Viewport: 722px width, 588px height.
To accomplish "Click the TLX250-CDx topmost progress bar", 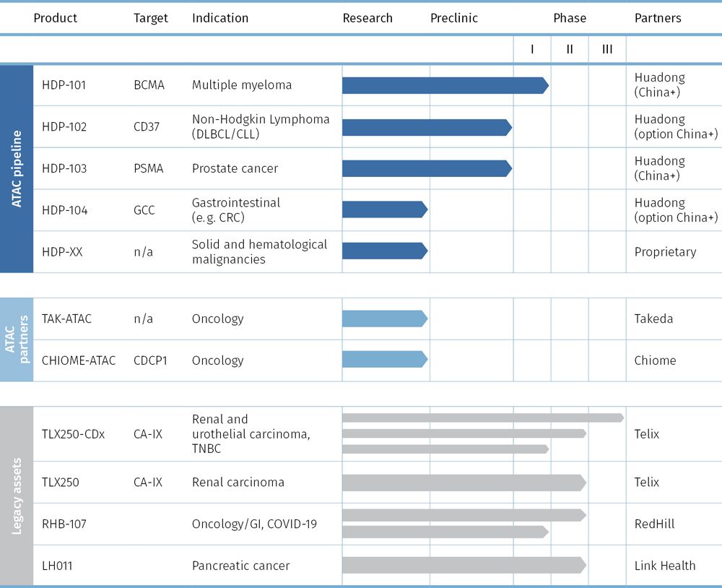I will 477,418.
